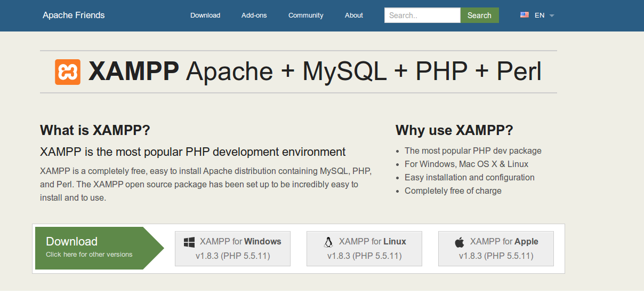
Task: Click the 'Why use XAMPP?' heading
Action: coord(454,130)
